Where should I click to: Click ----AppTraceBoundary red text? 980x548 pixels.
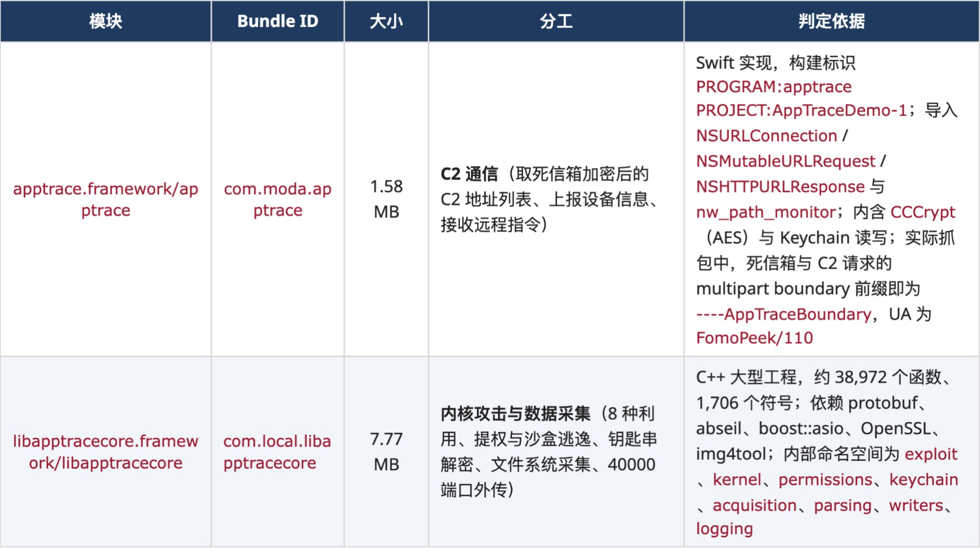(784, 314)
